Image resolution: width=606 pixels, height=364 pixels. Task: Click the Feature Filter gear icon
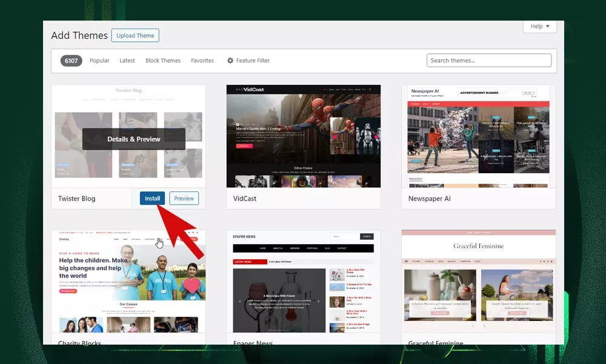230,61
